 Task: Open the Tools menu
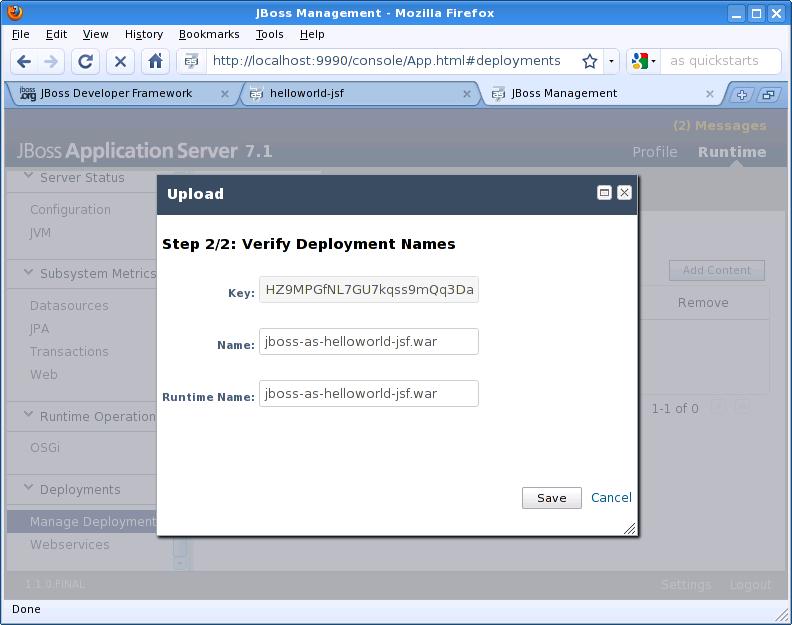269,34
